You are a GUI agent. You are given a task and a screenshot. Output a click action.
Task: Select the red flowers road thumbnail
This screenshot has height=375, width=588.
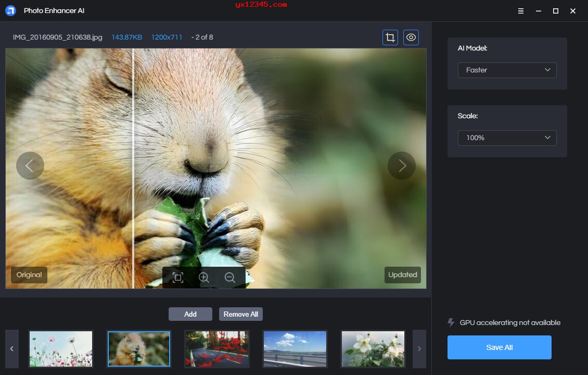tap(216, 349)
